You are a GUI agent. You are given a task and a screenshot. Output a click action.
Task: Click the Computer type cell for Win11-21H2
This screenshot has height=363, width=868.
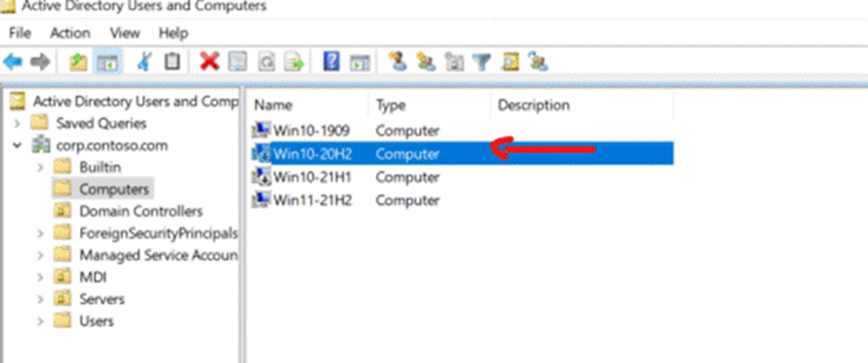coord(408,200)
